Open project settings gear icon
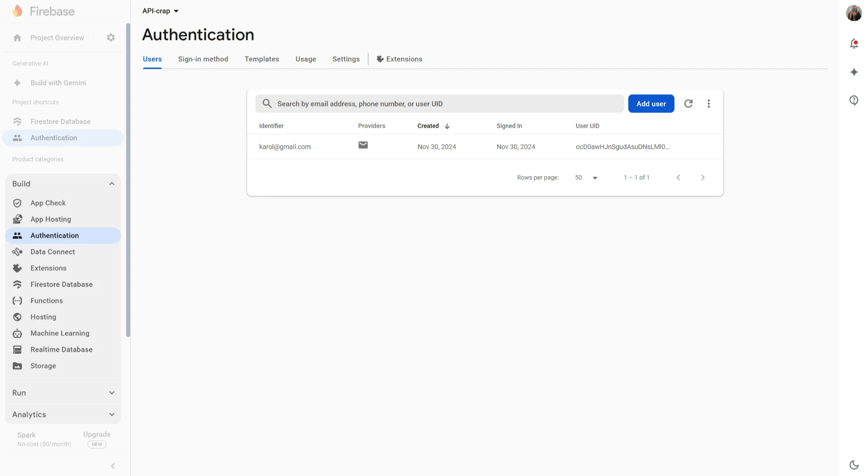868x476 pixels. click(x=111, y=38)
